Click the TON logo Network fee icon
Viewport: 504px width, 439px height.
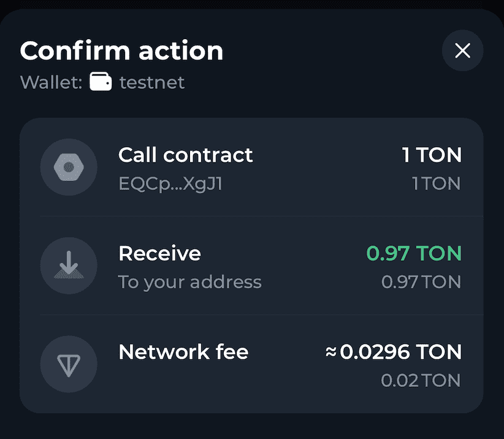point(69,364)
